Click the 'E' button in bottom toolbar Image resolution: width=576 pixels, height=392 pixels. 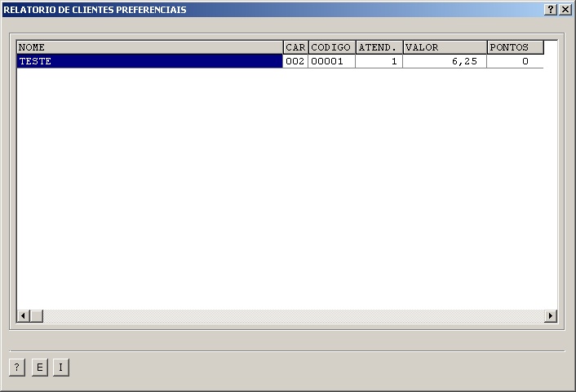point(40,368)
